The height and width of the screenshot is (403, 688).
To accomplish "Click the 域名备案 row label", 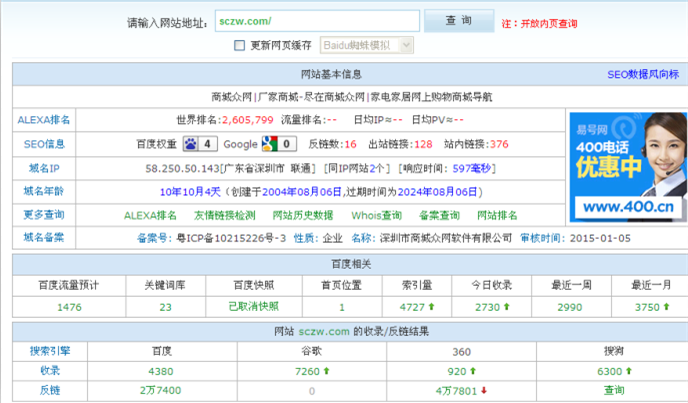I will (44, 237).
